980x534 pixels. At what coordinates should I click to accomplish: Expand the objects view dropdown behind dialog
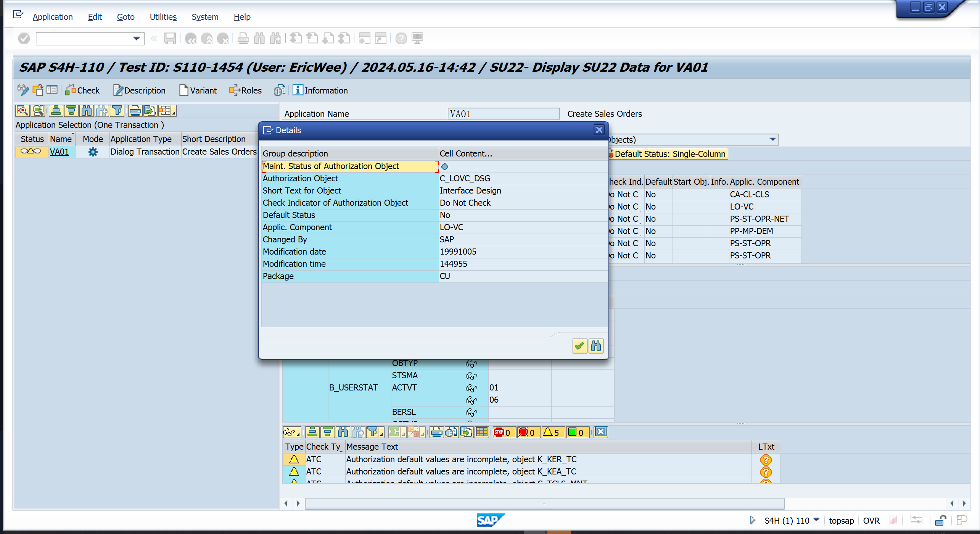772,139
